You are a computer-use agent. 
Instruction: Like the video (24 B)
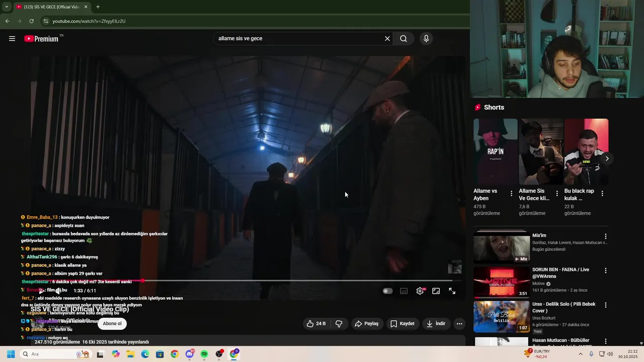[x=316, y=324]
